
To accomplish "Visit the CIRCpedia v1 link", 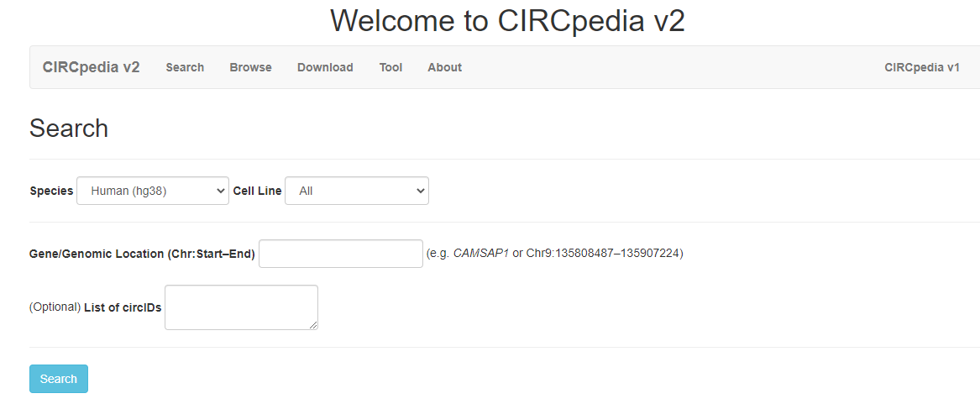I will coord(921,67).
